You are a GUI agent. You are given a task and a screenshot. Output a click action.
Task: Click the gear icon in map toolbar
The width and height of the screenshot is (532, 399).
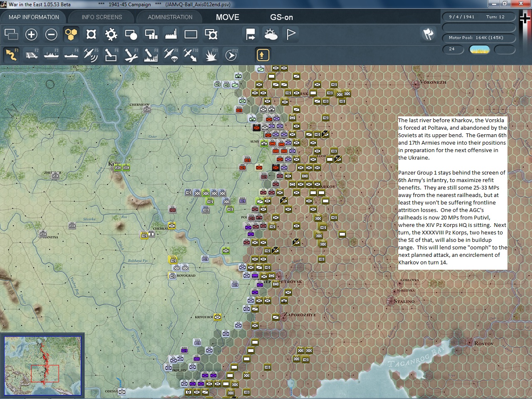tap(111, 34)
